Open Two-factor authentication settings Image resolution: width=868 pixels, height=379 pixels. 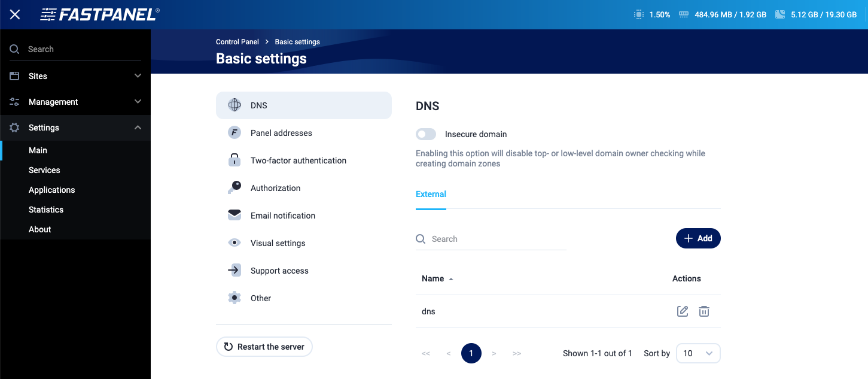[304, 160]
